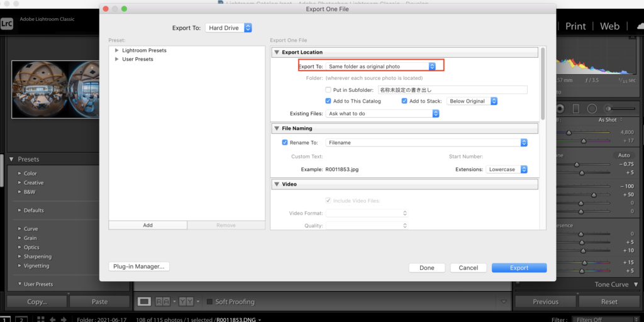Expand the Creative presets folder
The width and height of the screenshot is (644, 322).
pos(19,183)
